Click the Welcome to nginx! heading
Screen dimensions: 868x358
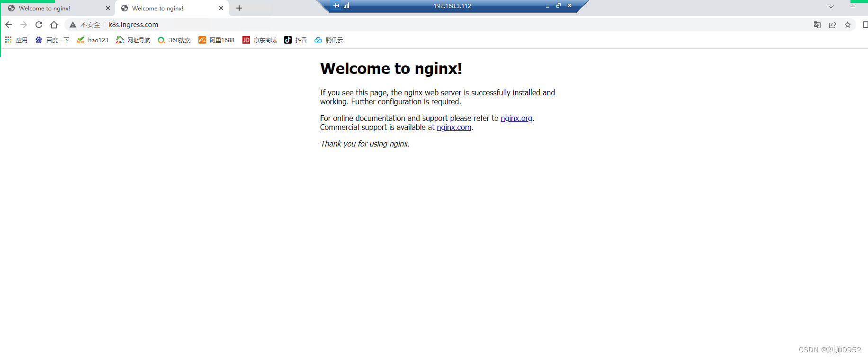click(x=391, y=69)
